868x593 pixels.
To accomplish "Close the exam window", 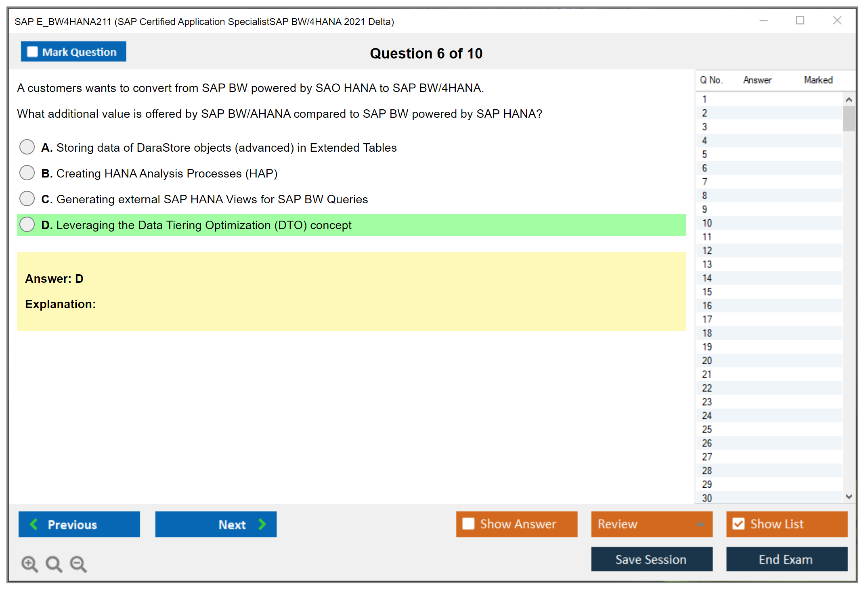I will click(x=837, y=21).
